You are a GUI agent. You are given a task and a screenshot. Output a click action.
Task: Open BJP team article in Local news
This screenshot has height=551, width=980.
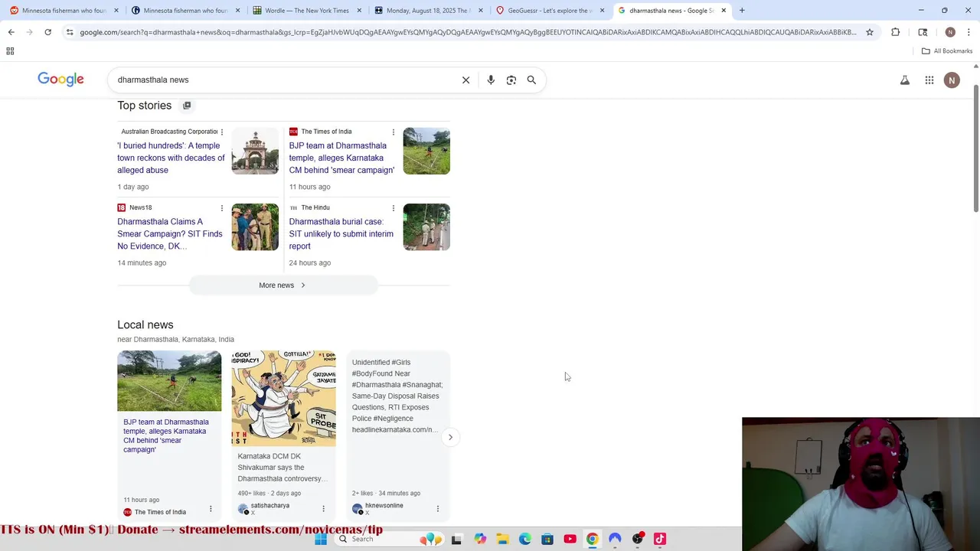[x=166, y=435]
